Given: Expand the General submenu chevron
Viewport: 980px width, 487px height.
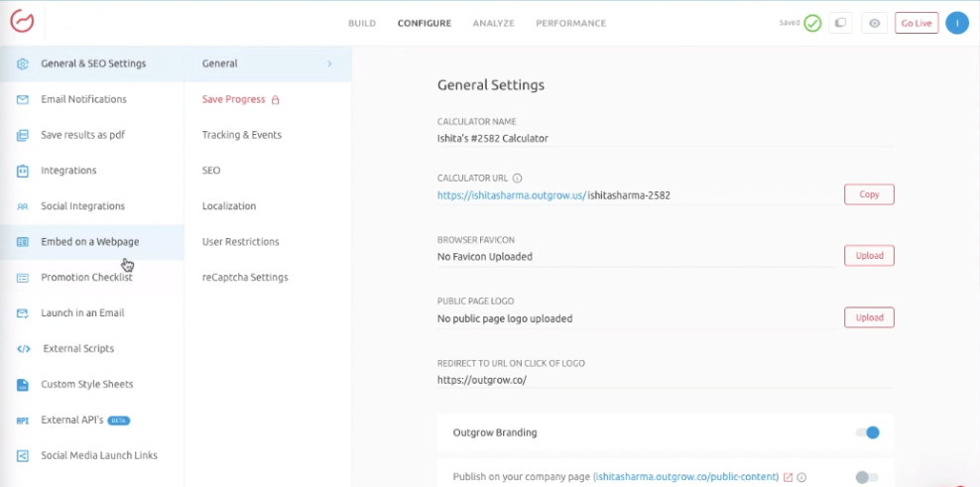Looking at the screenshot, I should coord(329,63).
